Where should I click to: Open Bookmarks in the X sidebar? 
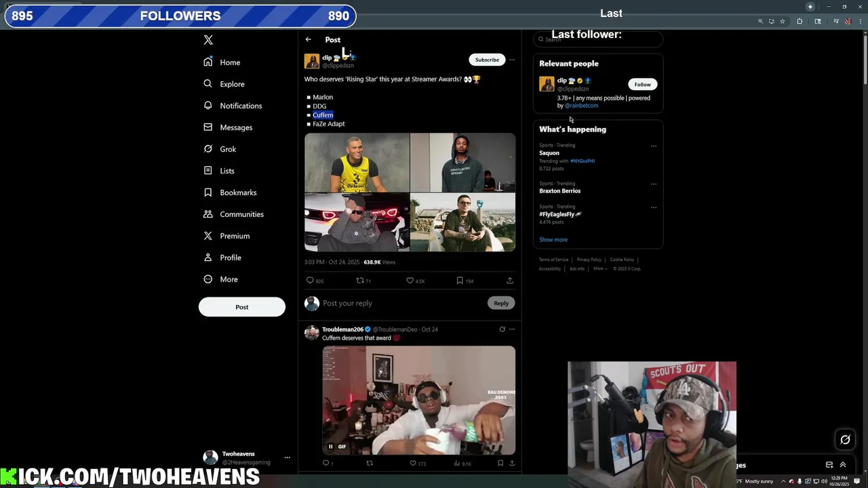pos(230,192)
